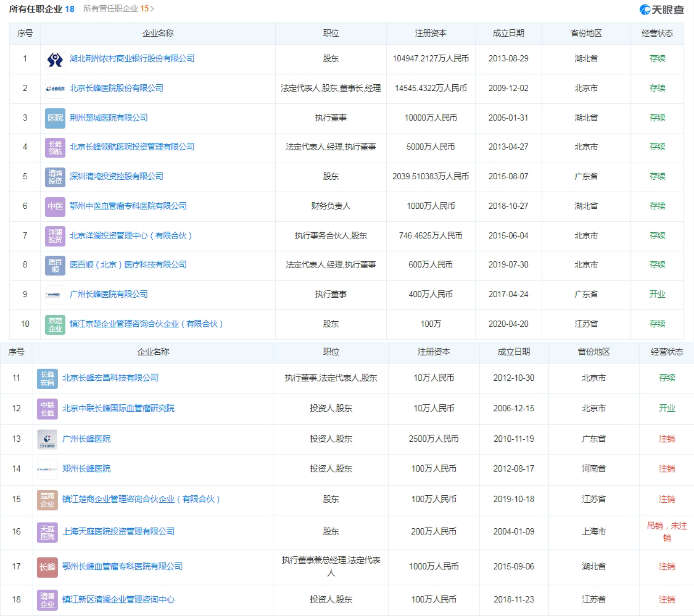The height and width of the screenshot is (616, 694).
Task: Click the 北京长峰医院 logo thumbnail
Action: (x=55, y=89)
